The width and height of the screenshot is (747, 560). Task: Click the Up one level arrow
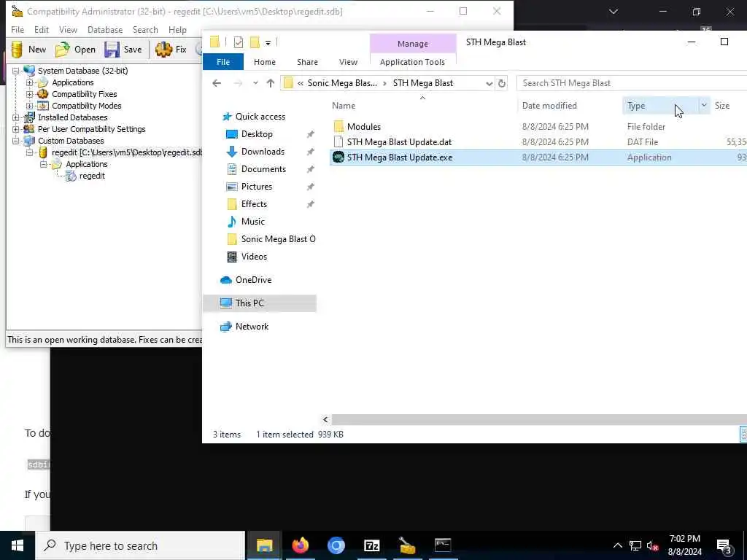[270, 83]
